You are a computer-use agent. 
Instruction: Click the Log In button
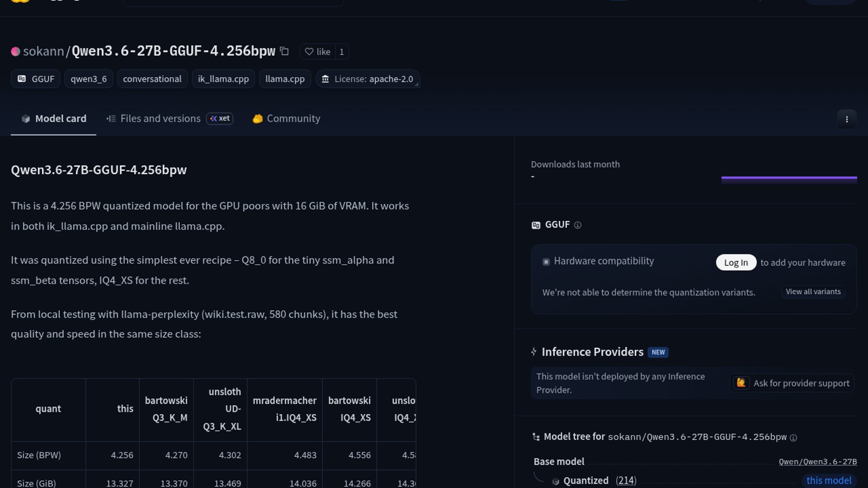pos(736,263)
